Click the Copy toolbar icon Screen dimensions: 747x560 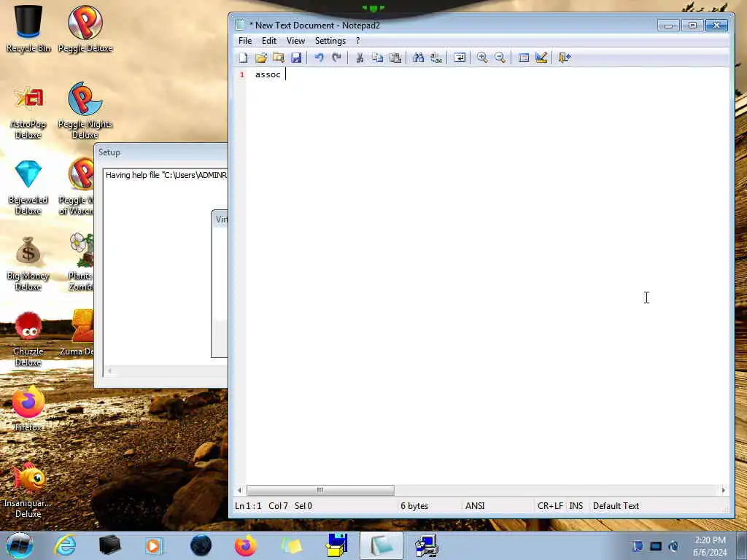[377, 58]
